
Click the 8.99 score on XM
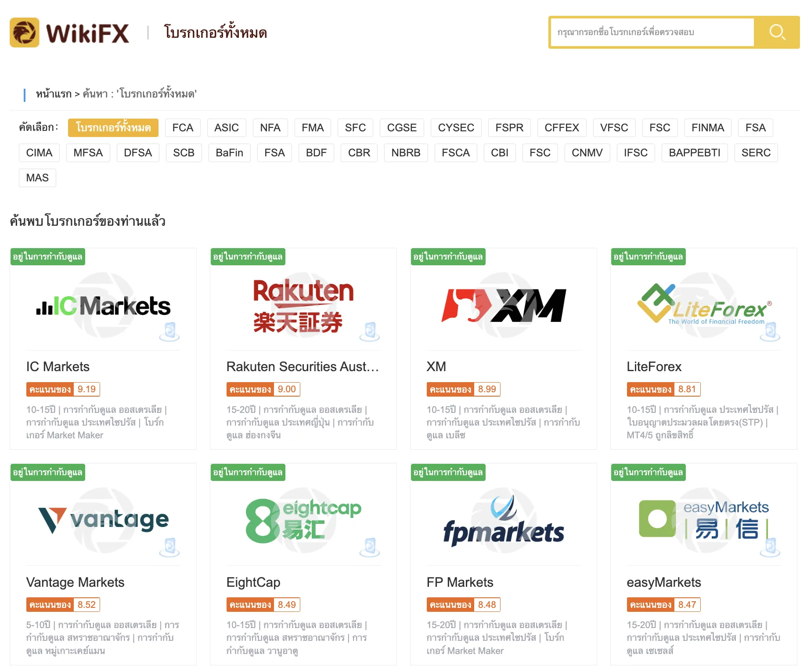(x=487, y=389)
